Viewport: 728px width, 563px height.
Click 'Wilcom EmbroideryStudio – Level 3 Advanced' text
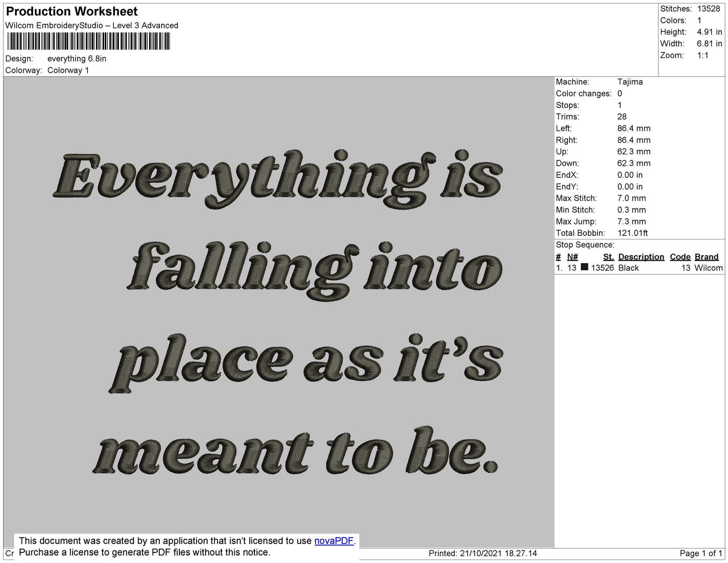pos(92,25)
